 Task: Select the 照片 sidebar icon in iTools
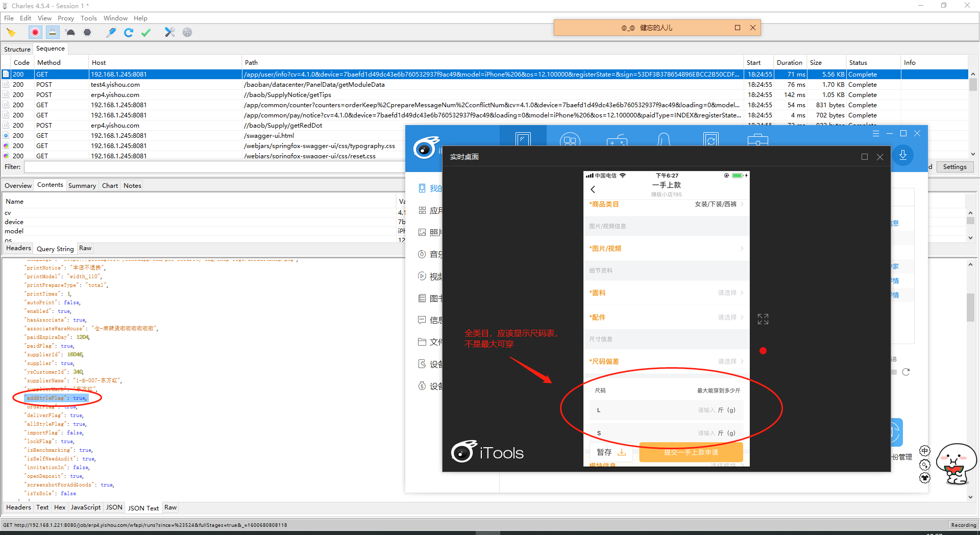click(x=422, y=232)
